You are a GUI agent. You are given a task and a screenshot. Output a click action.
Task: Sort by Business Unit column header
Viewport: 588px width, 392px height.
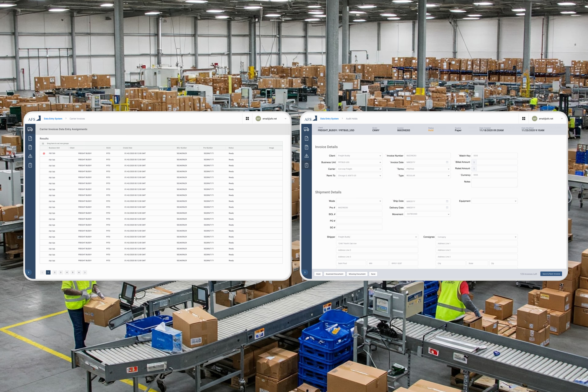[54, 148]
